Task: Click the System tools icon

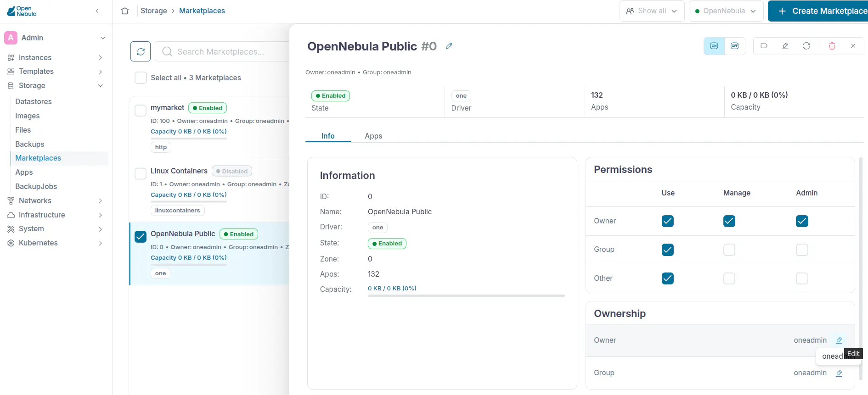Action: coord(11,229)
